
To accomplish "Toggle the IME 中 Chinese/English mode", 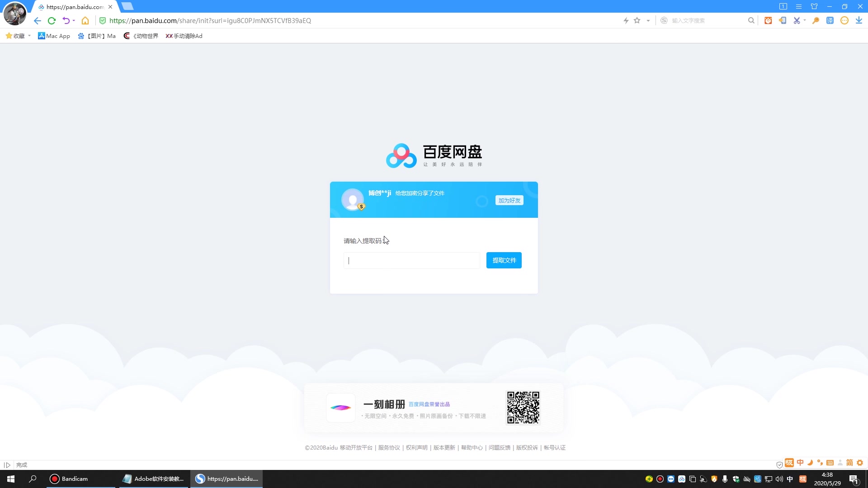I will pos(800,463).
